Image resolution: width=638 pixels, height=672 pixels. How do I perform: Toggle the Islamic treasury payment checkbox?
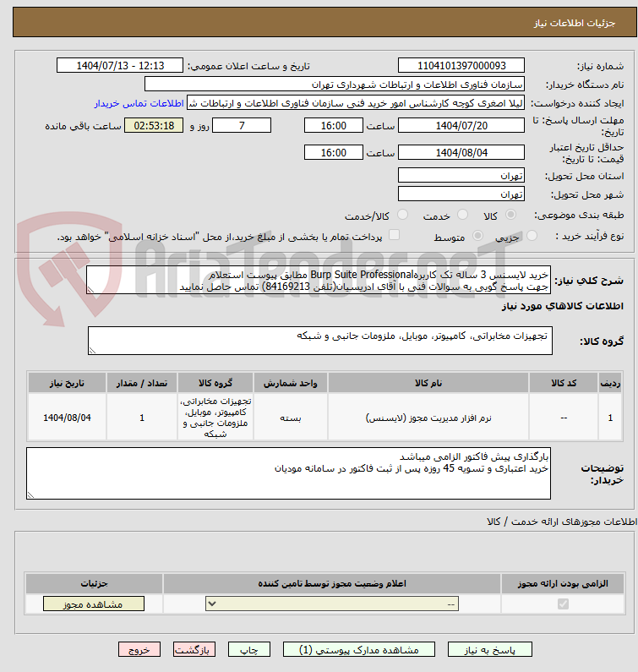tap(394, 235)
